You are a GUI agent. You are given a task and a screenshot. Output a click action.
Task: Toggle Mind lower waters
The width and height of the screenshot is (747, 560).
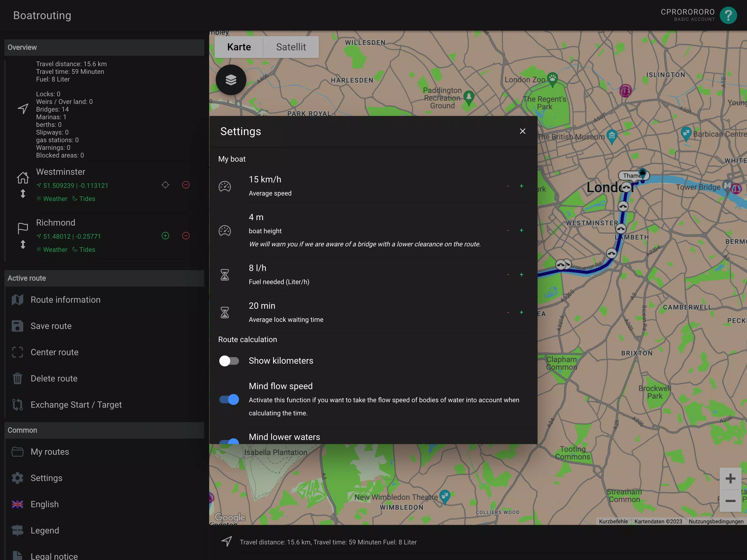229,441
